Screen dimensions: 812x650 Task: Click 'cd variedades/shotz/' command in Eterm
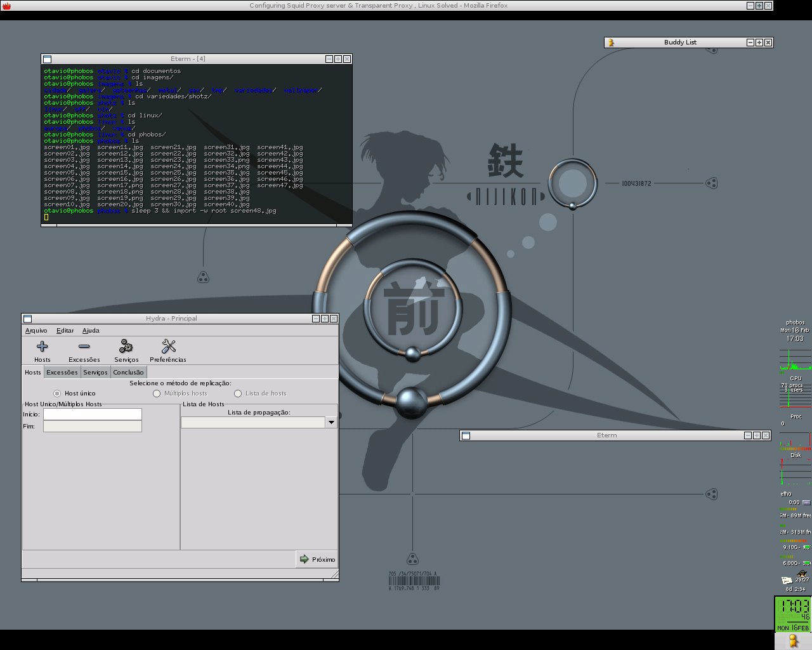[173, 96]
